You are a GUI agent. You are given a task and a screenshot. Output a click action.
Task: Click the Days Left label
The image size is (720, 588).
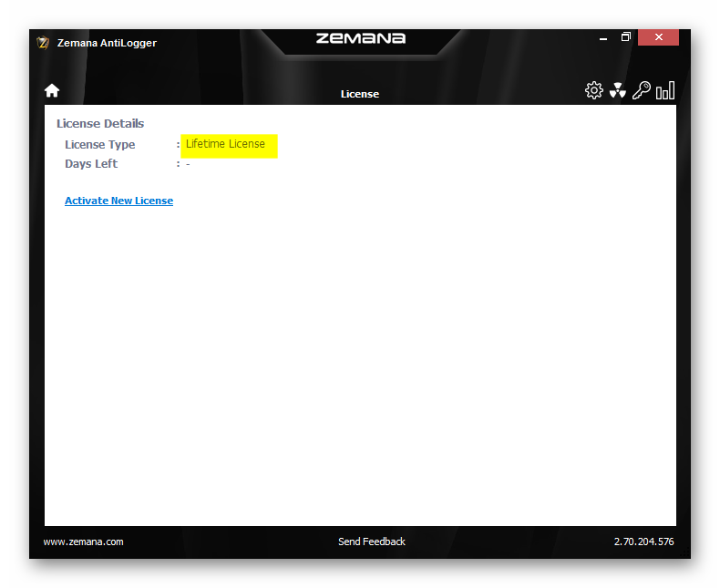[91, 164]
